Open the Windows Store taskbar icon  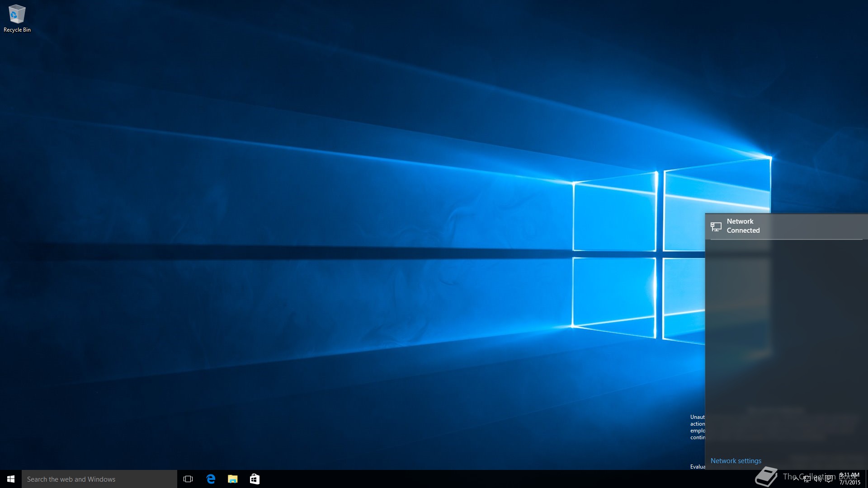pyautogui.click(x=255, y=479)
